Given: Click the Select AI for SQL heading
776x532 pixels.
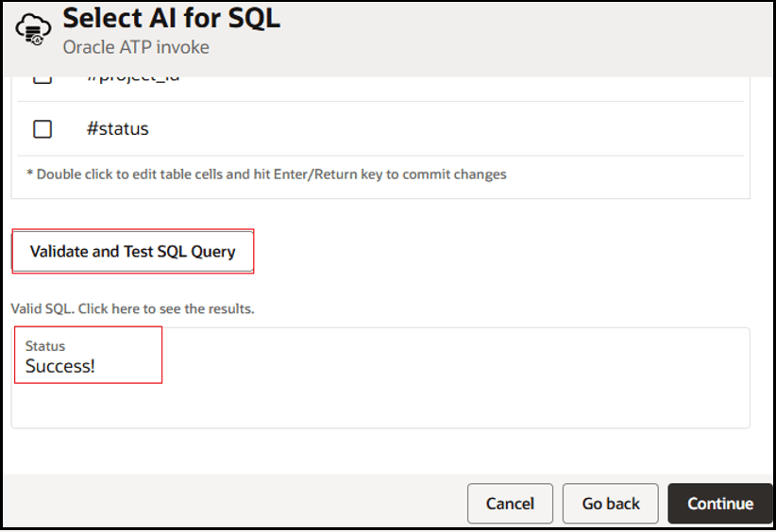Looking at the screenshot, I should [171, 18].
